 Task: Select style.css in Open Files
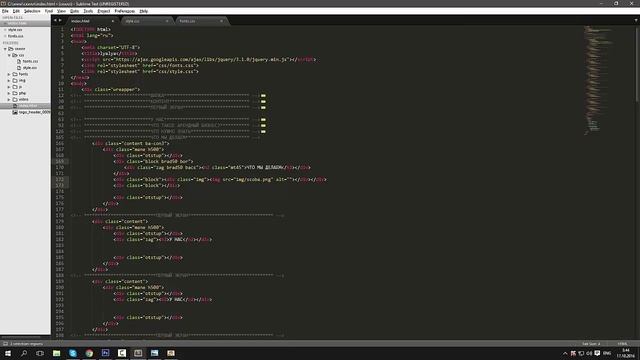pos(15,30)
